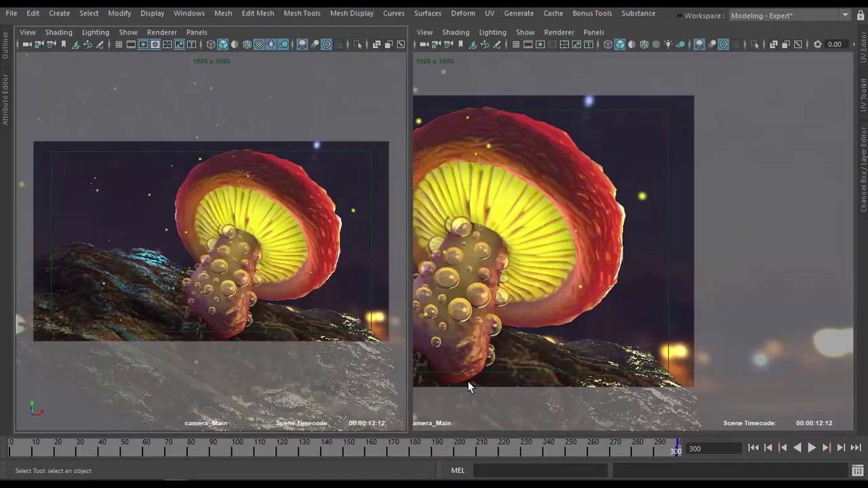Click Exposure icon in right viewport toolbar
Screen dimensions: 868x488
tap(818, 44)
